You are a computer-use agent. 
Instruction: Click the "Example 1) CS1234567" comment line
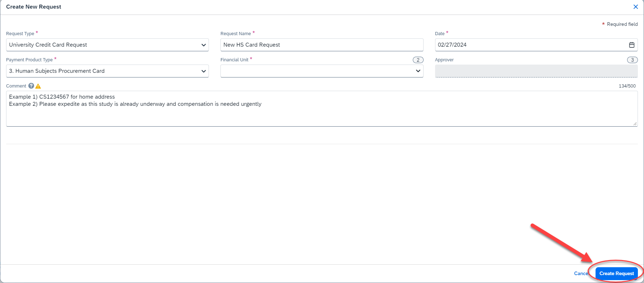[x=62, y=97]
